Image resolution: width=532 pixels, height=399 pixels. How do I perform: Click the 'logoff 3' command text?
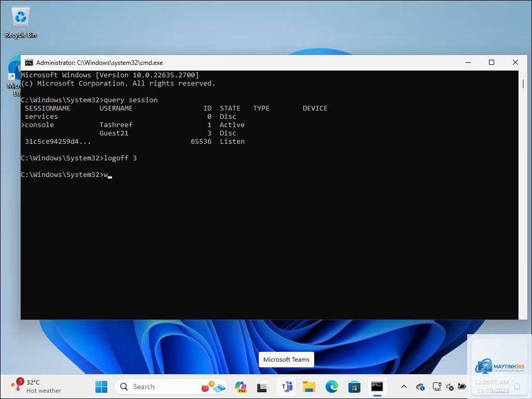click(120, 158)
